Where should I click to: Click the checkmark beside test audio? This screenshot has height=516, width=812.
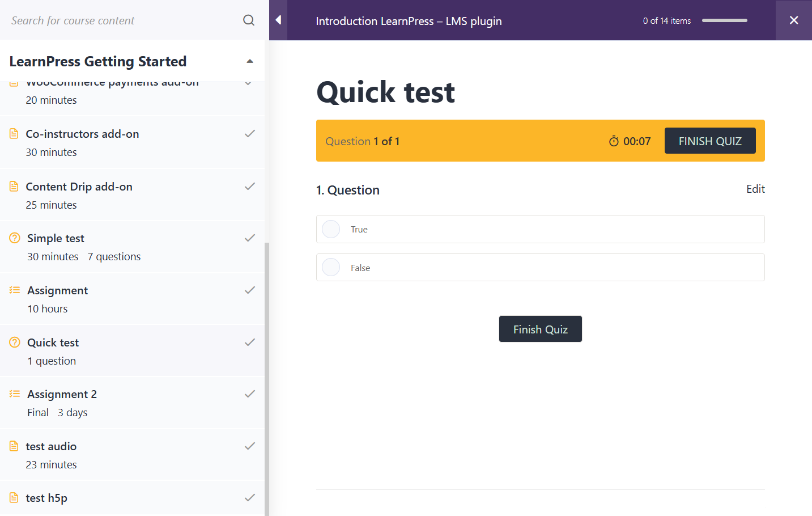coord(250,446)
